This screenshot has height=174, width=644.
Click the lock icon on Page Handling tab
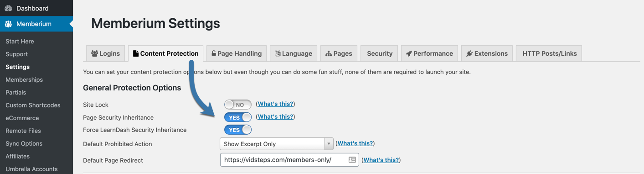(214, 53)
